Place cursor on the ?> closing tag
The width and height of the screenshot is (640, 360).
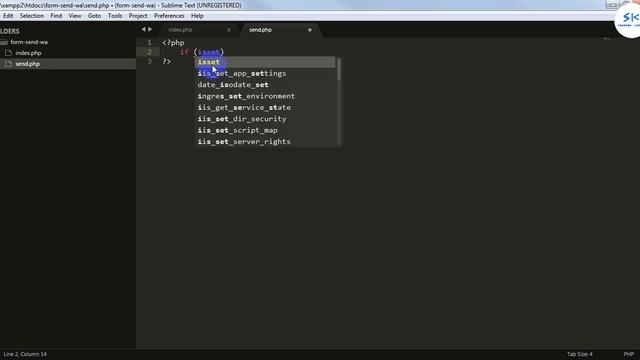tap(167, 61)
